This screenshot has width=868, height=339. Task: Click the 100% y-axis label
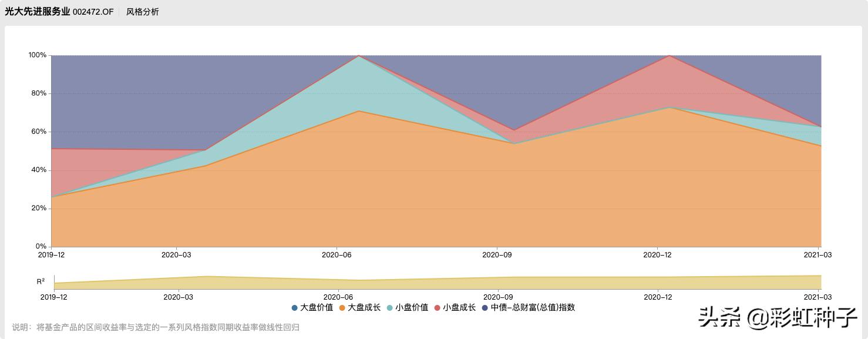click(x=38, y=55)
